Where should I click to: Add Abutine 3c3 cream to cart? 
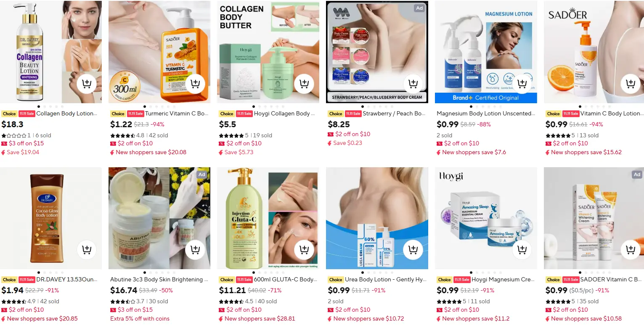195,250
